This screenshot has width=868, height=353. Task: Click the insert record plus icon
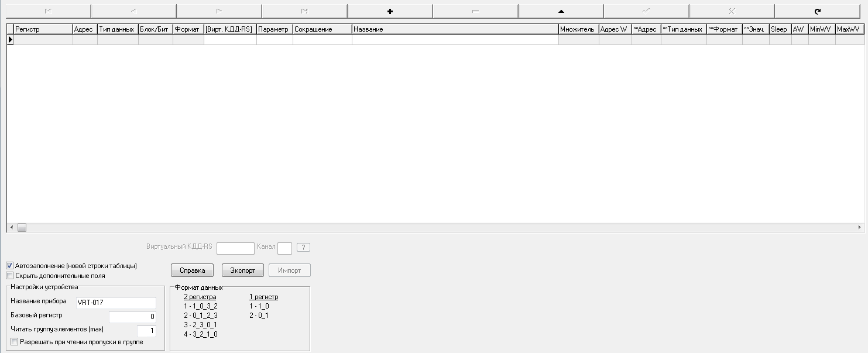[x=390, y=11]
